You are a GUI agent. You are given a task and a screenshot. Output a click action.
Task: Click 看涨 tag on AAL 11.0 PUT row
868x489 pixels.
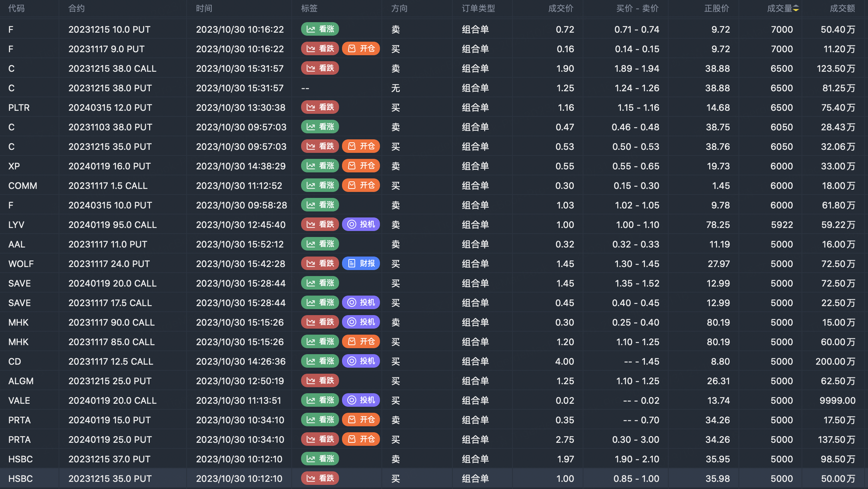tap(320, 244)
